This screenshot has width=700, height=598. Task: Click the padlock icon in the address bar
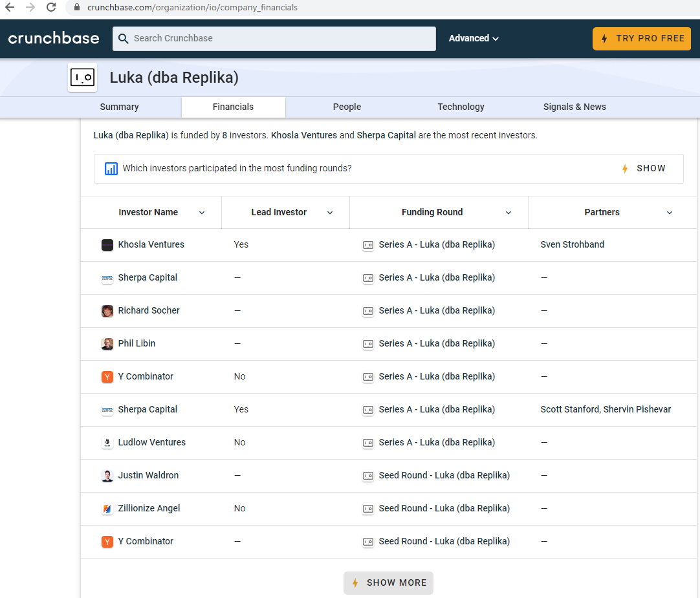coord(77,7)
